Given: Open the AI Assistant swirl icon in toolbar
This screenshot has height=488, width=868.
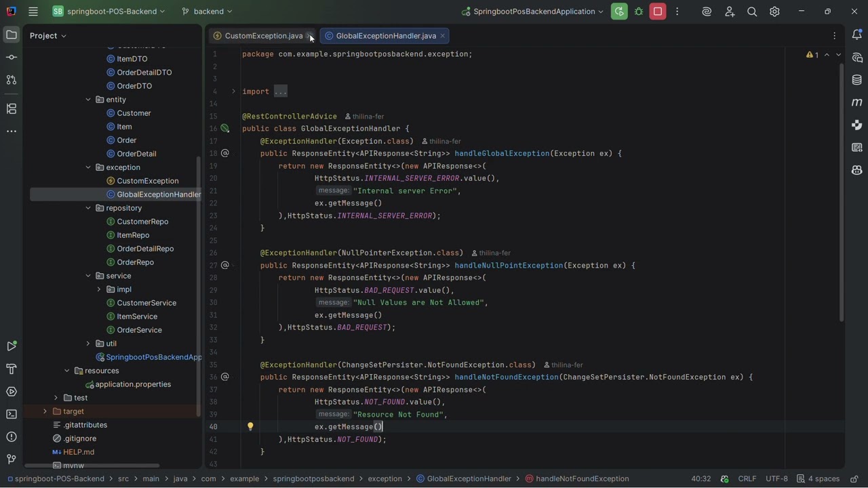Looking at the screenshot, I should pos(707,12).
